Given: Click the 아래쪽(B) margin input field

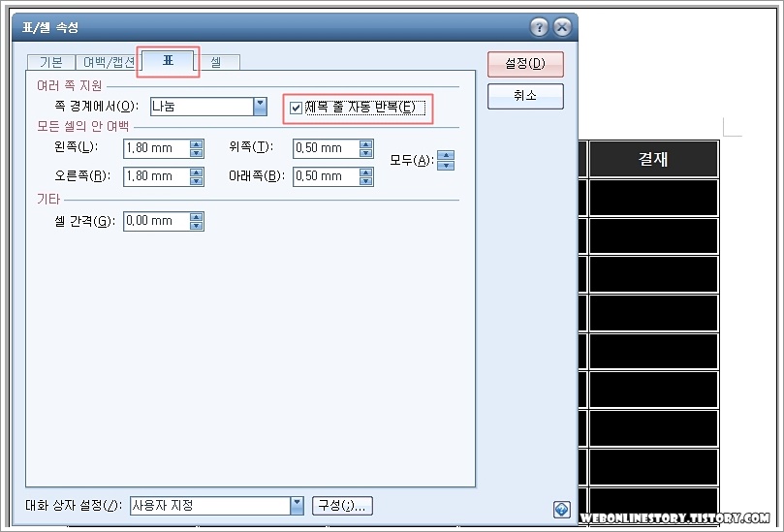Looking at the screenshot, I should pyautogui.click(x=327, y=176).
